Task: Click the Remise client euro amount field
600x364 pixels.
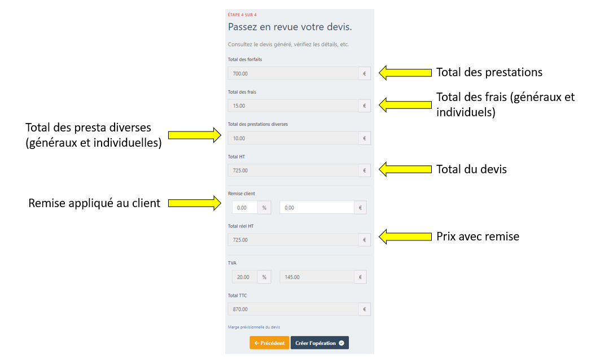Action: tap(316, 208)
